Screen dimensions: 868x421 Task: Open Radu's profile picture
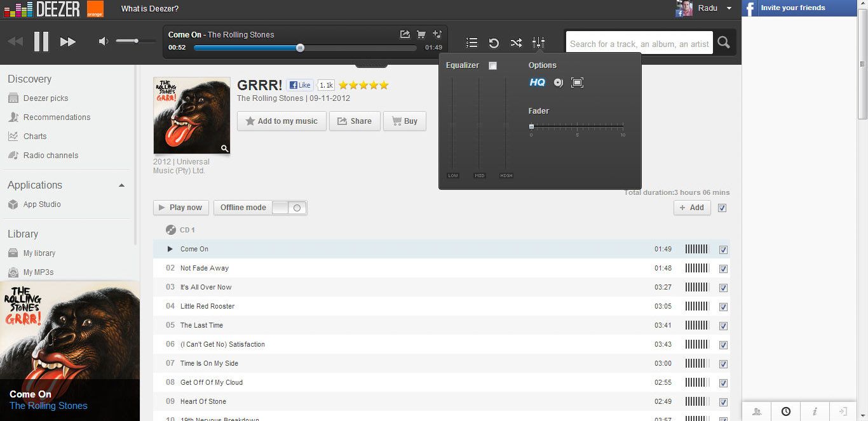(684, 8)
